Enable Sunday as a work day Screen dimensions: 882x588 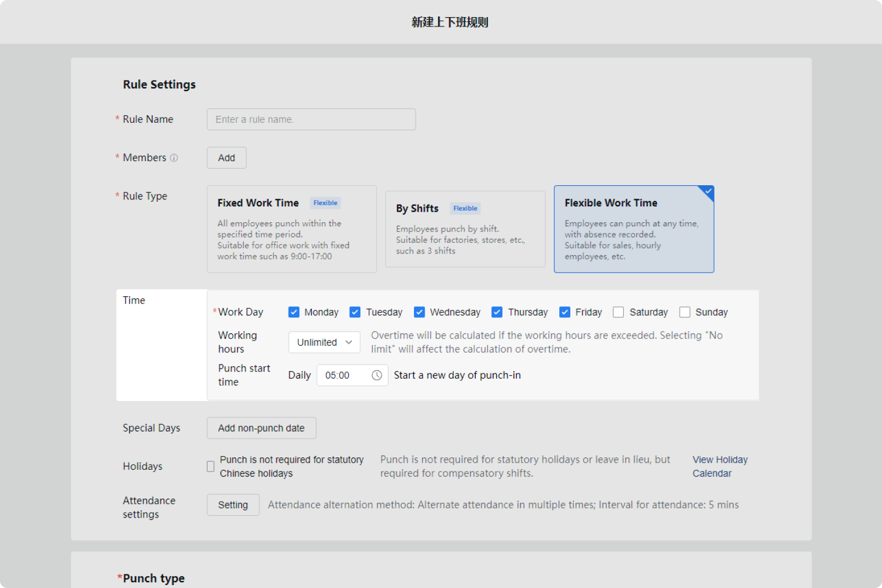point(684,312)
